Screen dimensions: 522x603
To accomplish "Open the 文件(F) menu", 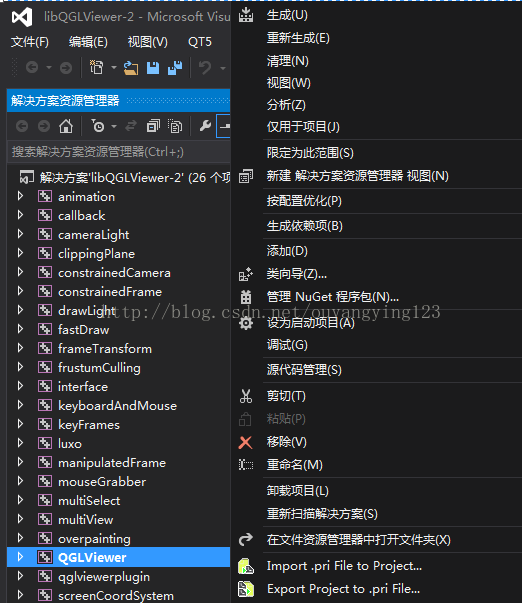I will pos(30,42).
